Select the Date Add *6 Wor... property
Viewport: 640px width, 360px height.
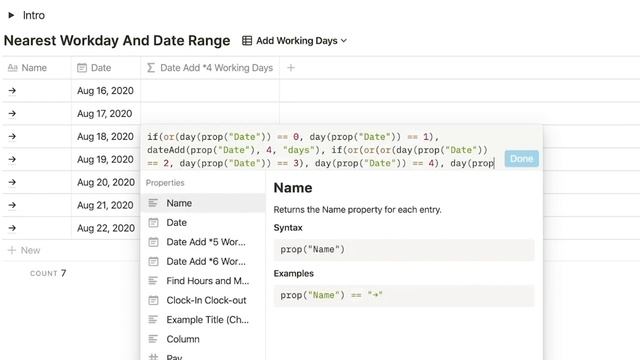tap(203, 261)
